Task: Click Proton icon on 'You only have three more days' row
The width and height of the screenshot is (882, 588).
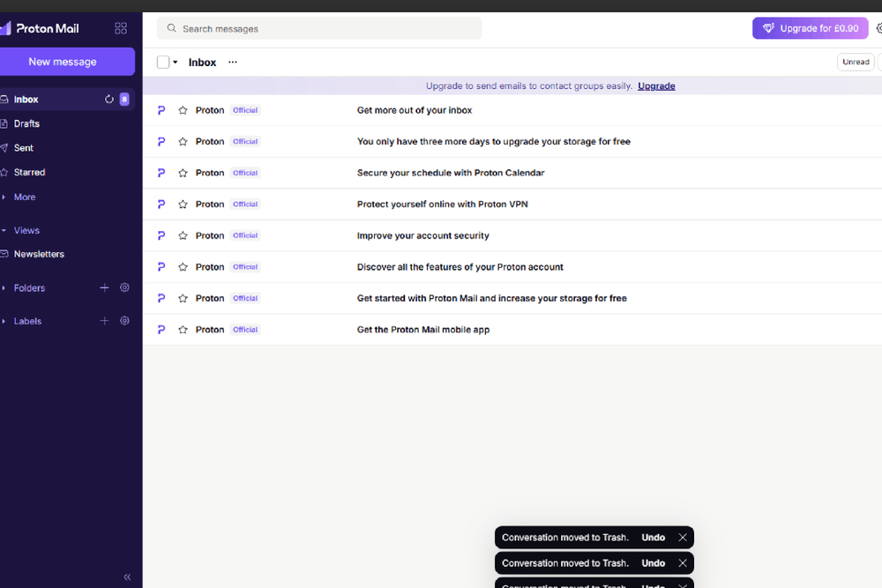Action: tap(161, 142)
